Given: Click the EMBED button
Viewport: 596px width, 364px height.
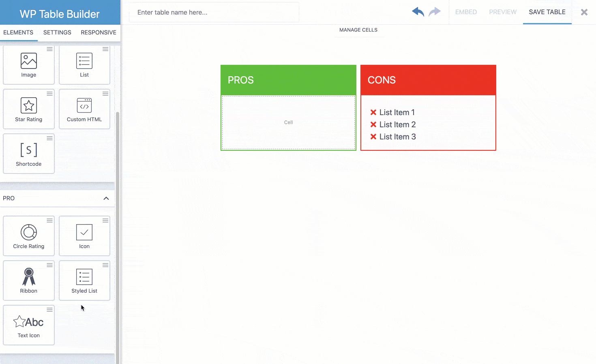Looking at the screenshot, I should pyautogui.click(x=466, y=12).
